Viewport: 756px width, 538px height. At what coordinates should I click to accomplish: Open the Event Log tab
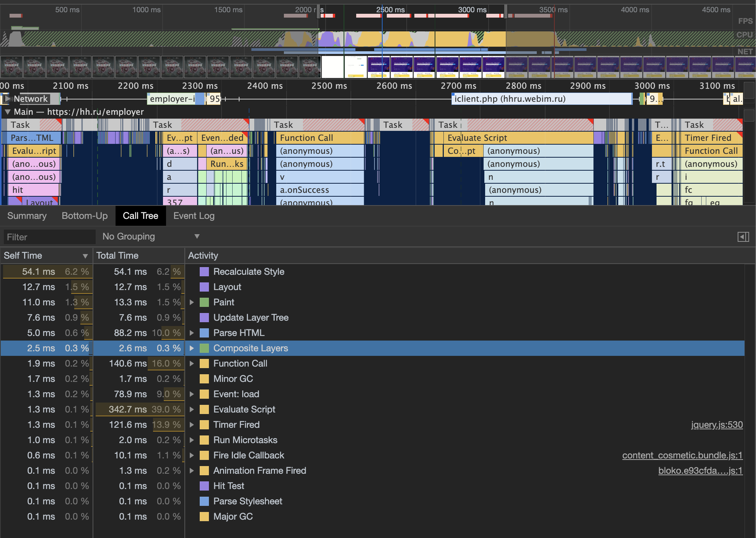194,216
